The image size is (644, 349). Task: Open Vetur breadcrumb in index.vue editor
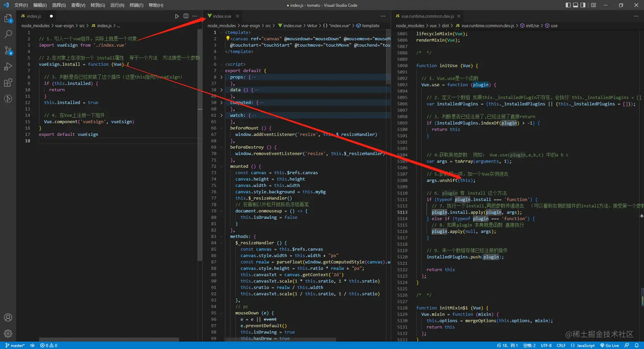[312, 26]
